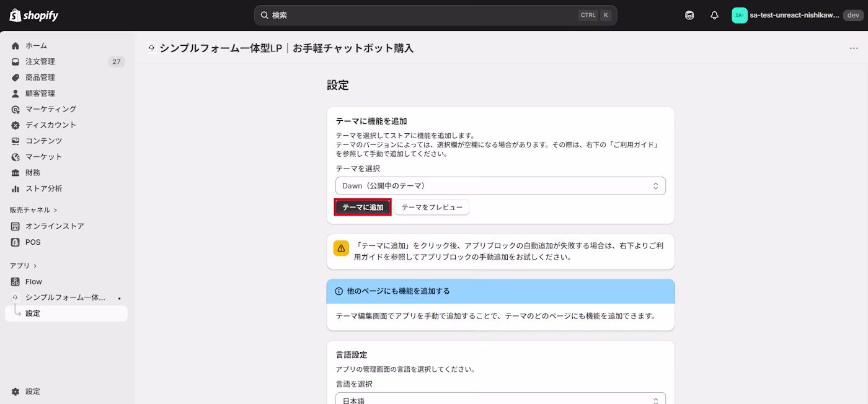Screen dimensions: 868x404
Task: Click the POS bag icon
Action: (15, 242)
